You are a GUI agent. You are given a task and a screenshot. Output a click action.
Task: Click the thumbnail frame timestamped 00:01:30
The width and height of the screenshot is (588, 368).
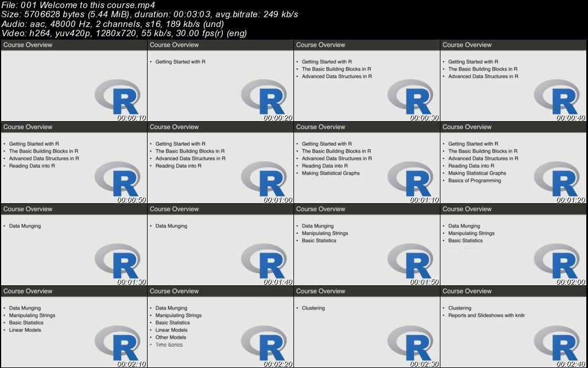click(74, 245)
